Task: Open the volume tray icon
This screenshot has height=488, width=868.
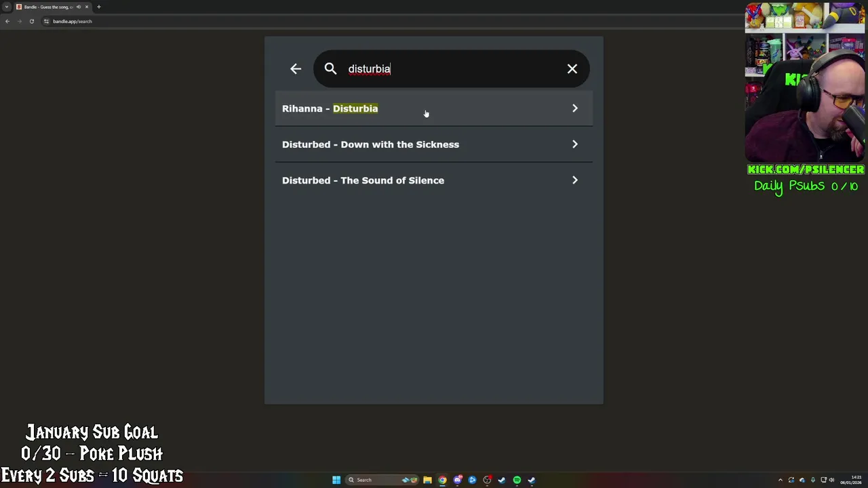Action: (x=831, y=480)
